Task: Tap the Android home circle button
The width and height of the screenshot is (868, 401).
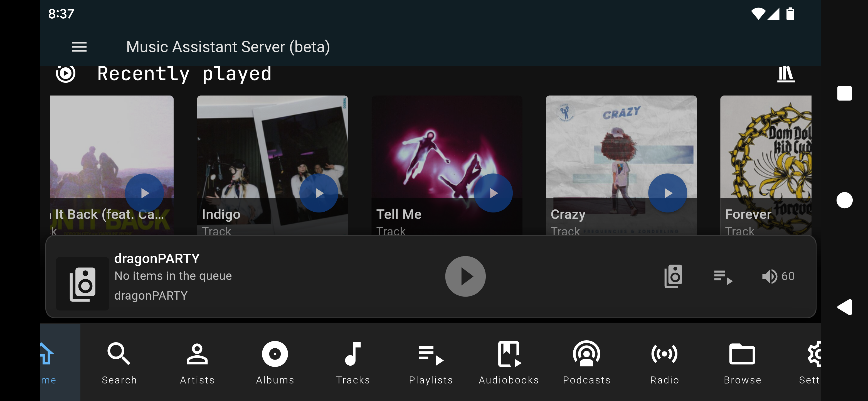Action: point(844,200)
